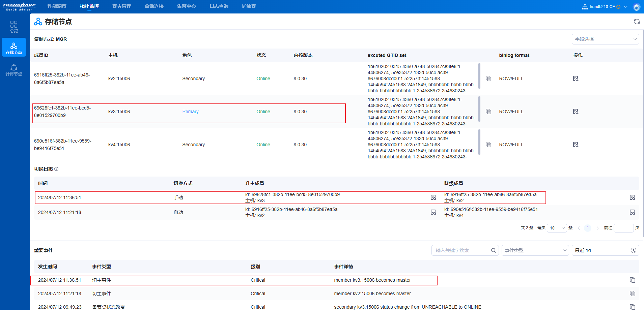Select page 1 in switch log pagination
Screen dimensions: 644x310
588,228
